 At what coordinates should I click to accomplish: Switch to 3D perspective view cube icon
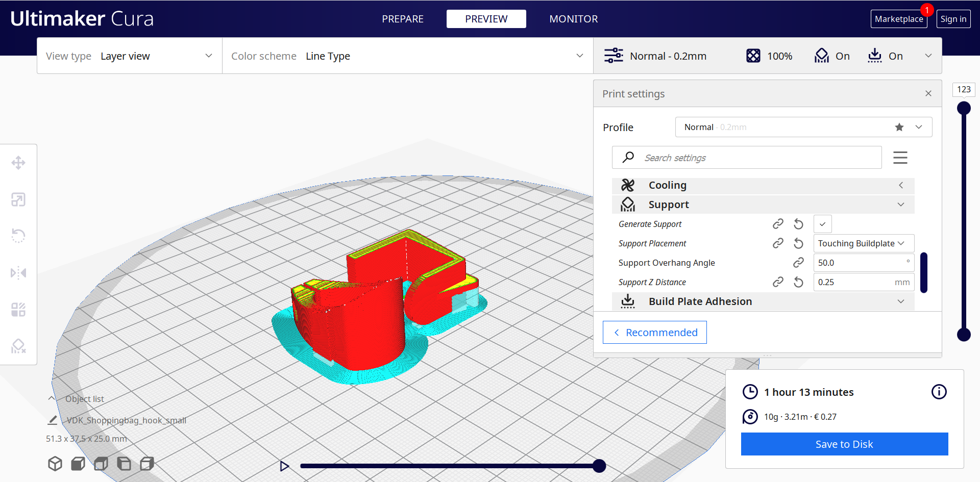[x=55, y=464]
